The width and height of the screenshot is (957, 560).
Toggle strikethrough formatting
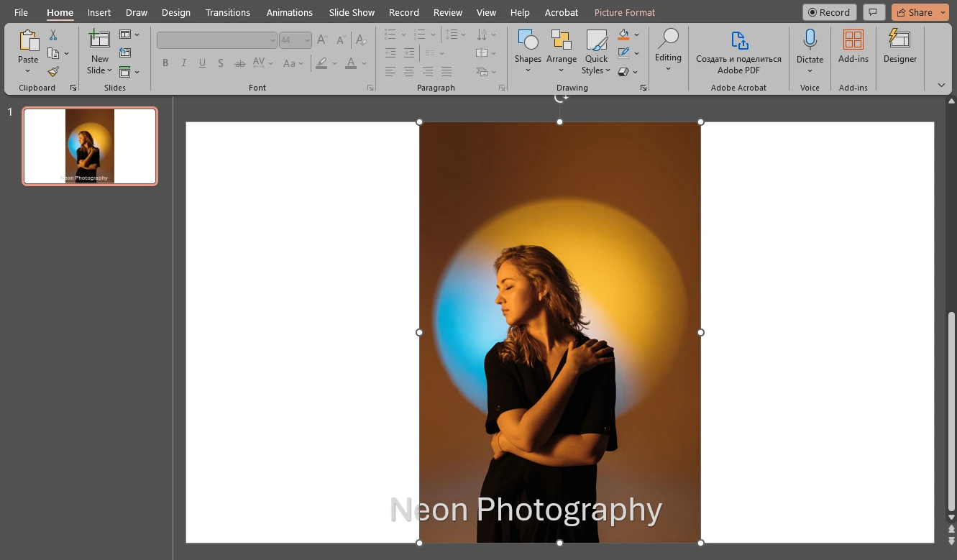(239, 63)
